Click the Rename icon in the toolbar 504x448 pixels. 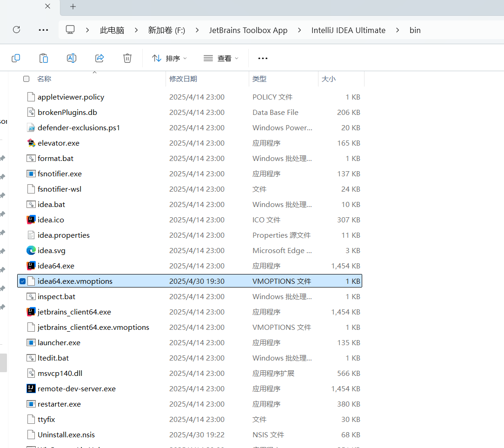tap(72, 57)
